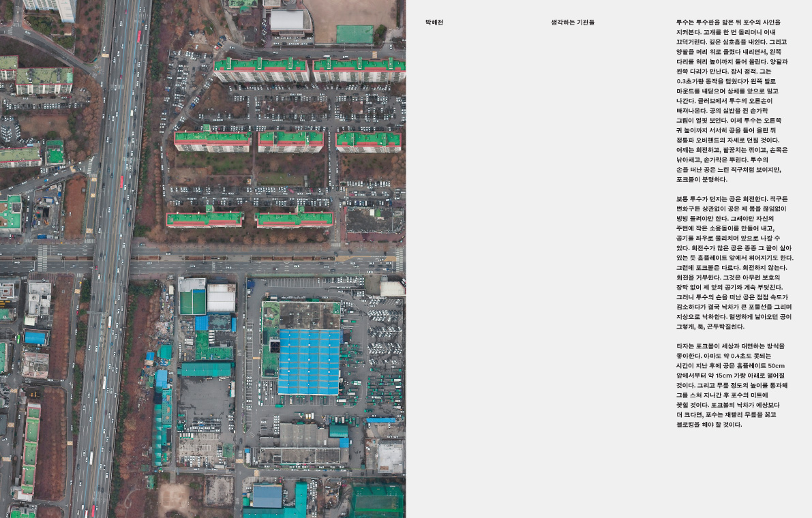Click the title 생각하는 기관들

[x=573, y=22]
